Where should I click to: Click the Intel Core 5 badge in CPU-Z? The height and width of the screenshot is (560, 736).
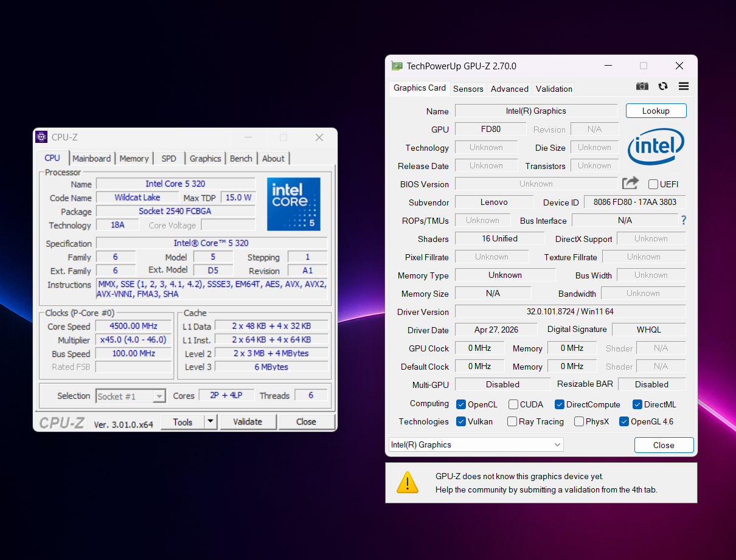coord(294,204)
